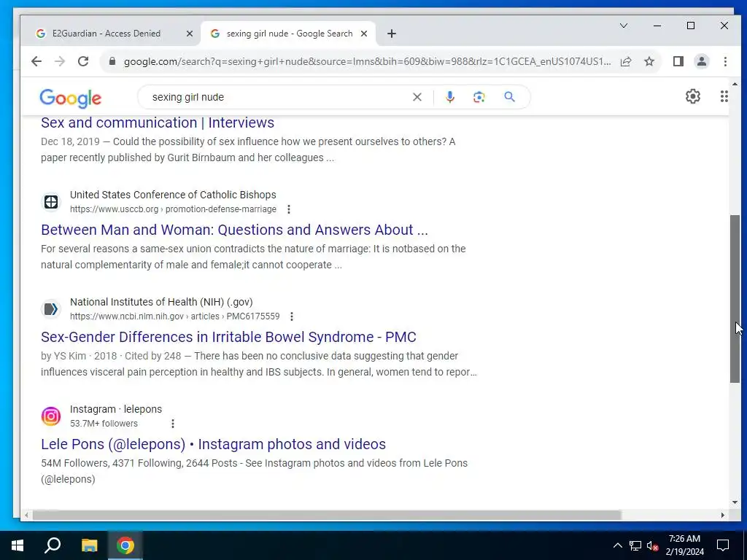Screen dimensions: 747x560
Task: Open Google apps grid
Action: click(724, 97)
